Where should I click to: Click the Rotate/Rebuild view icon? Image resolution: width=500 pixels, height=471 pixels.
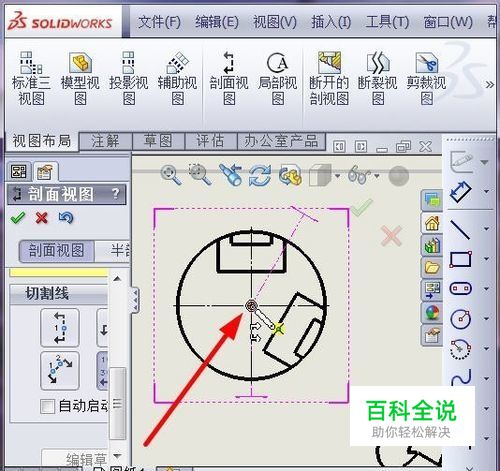(260, 175)
